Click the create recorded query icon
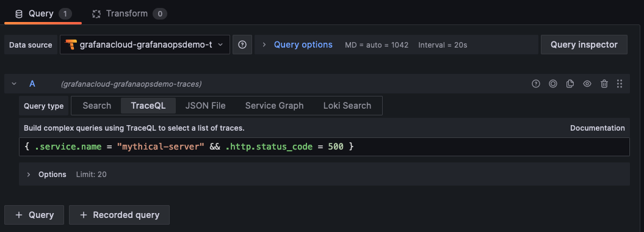Screen dimensions: 644x232 (553, 84)
